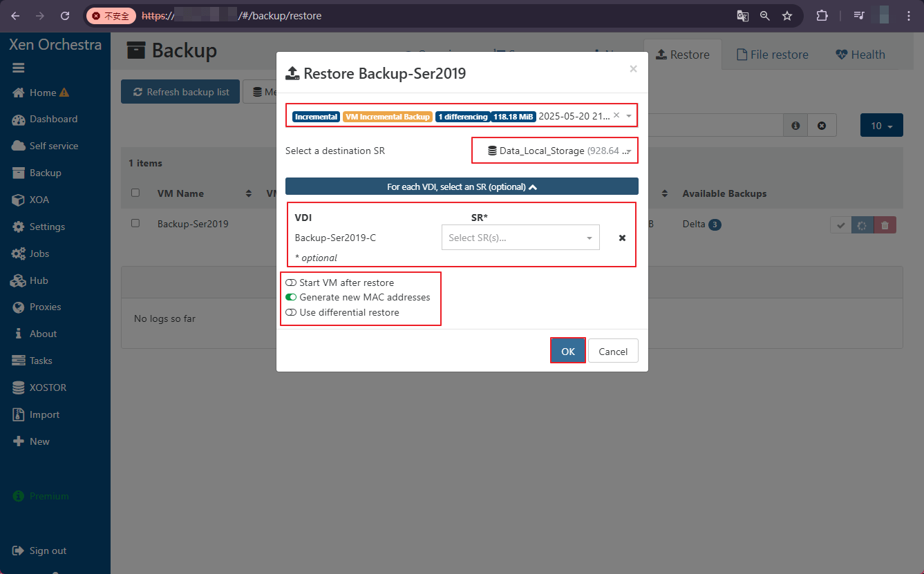
Task: Click the checkmark action icon for Backup-Ser2019
Action: [x=841, y=224]
